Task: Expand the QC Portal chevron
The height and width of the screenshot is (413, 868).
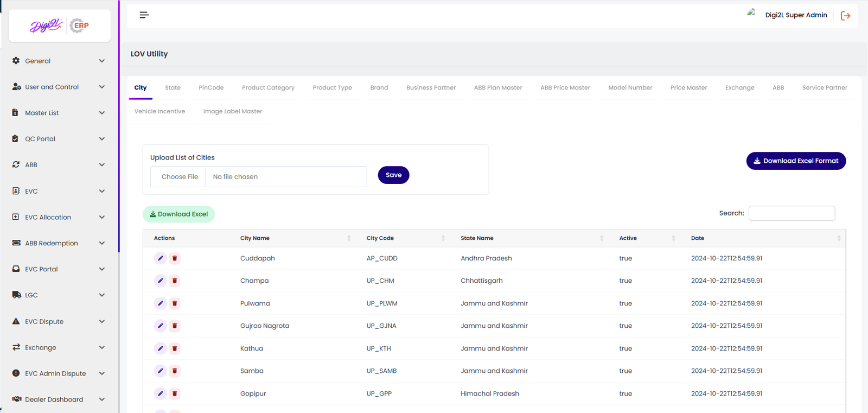Action: point(102,139)
